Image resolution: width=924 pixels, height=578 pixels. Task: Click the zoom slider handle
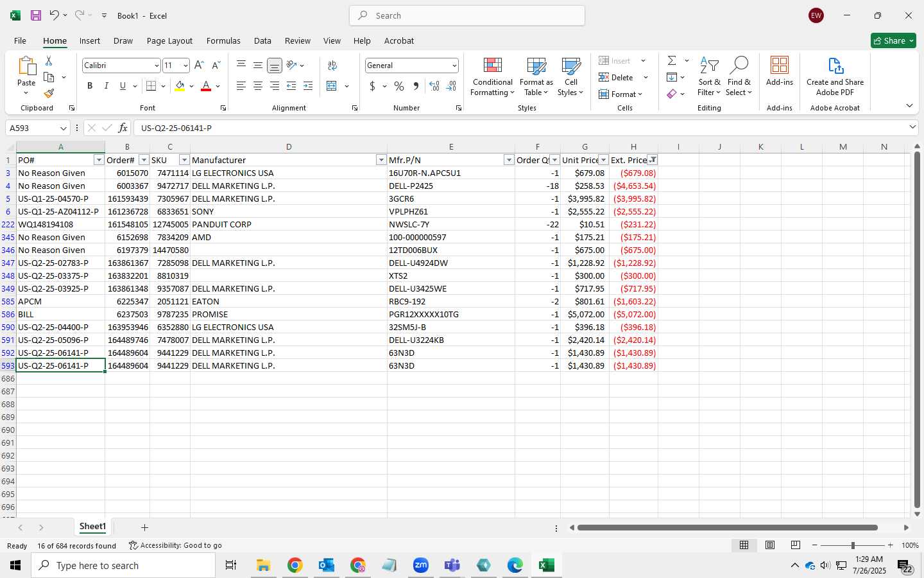(x=853, y=545)
